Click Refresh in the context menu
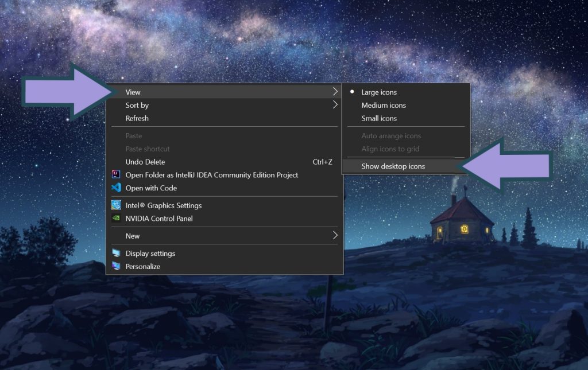588x370 pixels. 137,118
